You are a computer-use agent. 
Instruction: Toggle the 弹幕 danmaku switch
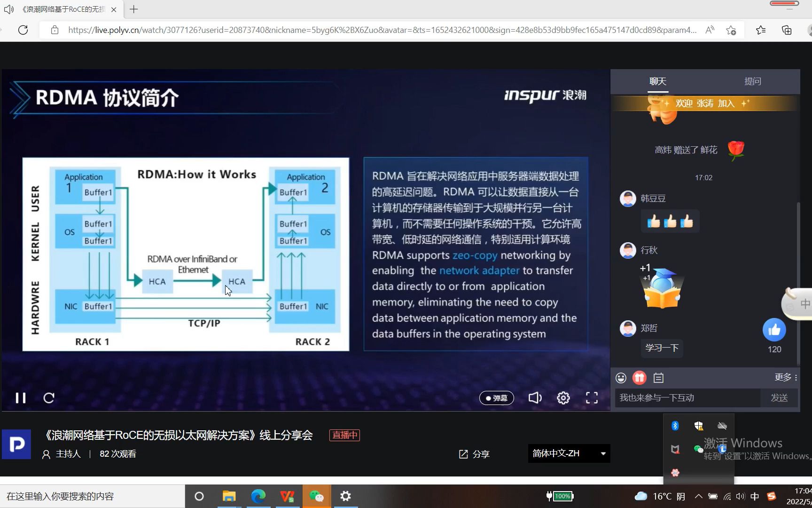coord(496,398)
